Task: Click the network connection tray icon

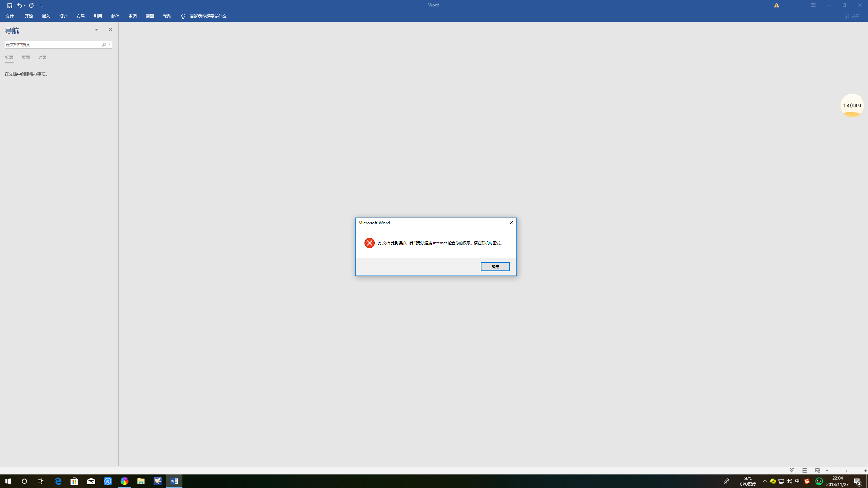Action: 781,481
